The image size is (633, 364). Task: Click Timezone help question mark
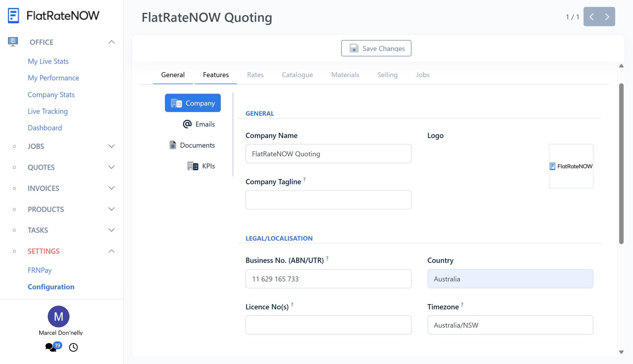[x=462, y=305]
